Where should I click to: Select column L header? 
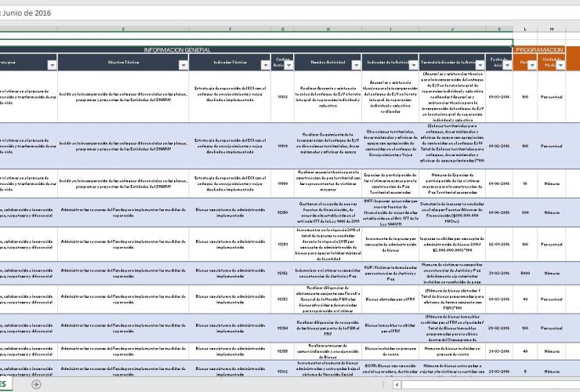click(x=525, y=29)
